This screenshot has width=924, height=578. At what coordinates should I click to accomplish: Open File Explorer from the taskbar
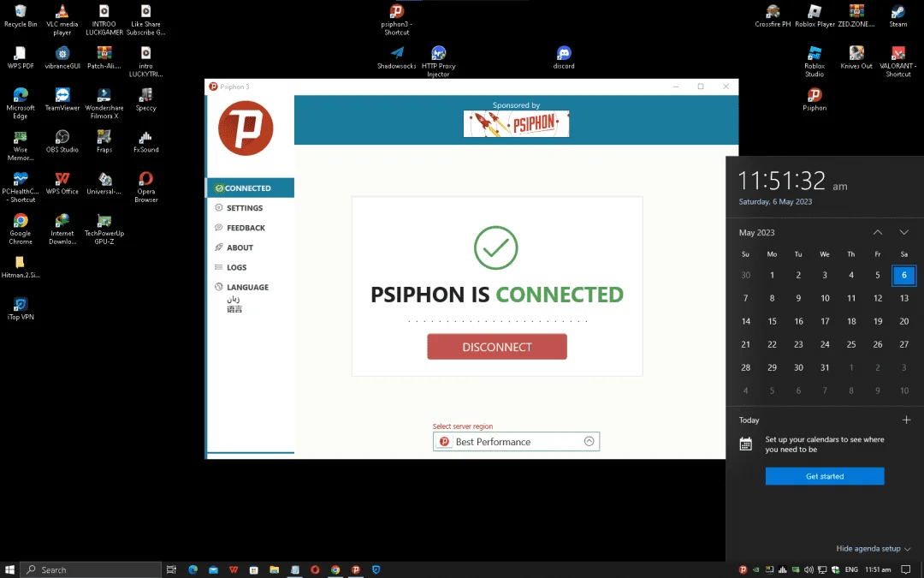click(274, 569)
